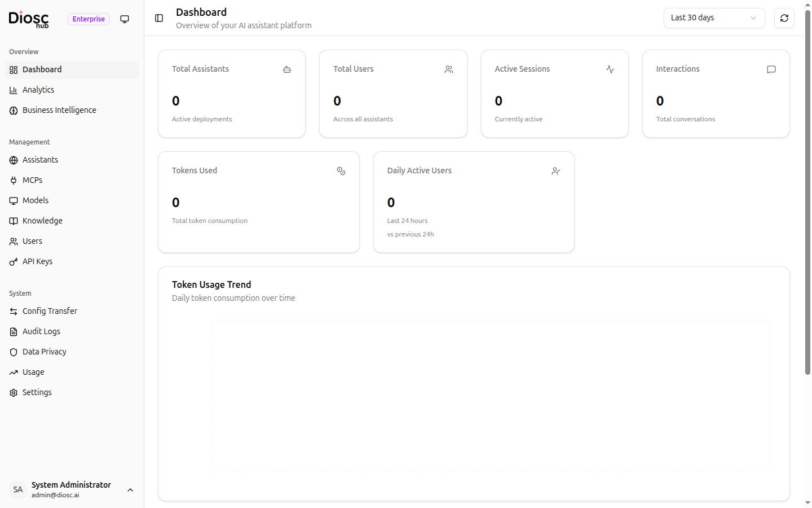Click the people icon on Total Users card

449,69
